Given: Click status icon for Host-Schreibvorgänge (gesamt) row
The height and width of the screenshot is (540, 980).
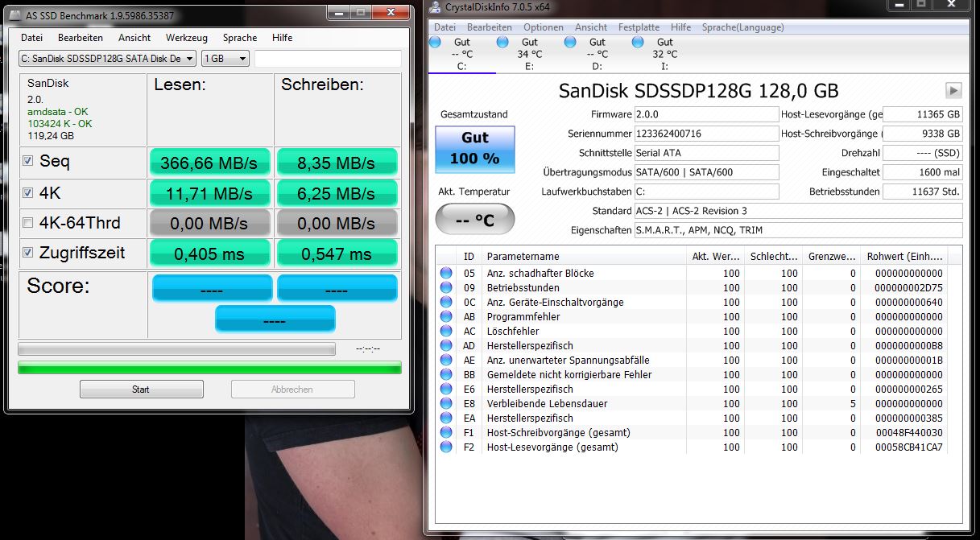Looking at the screenshot, I should coord(446,432).
